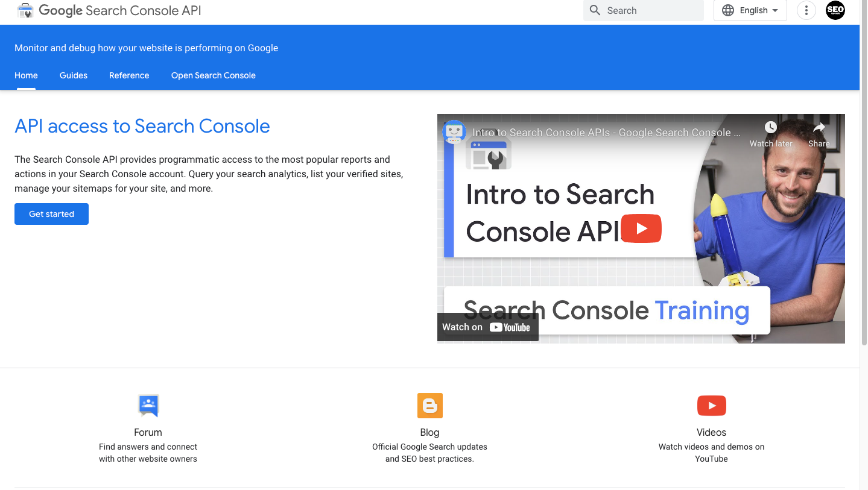The height and width of the screenshot is (490, 868).
Task: Click the video channel robot avatar
Action: click(454, 132)
